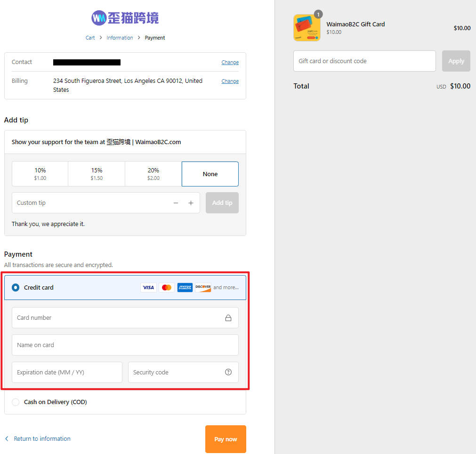
Task: Select the None tip option
Action: tap(210, 174)
